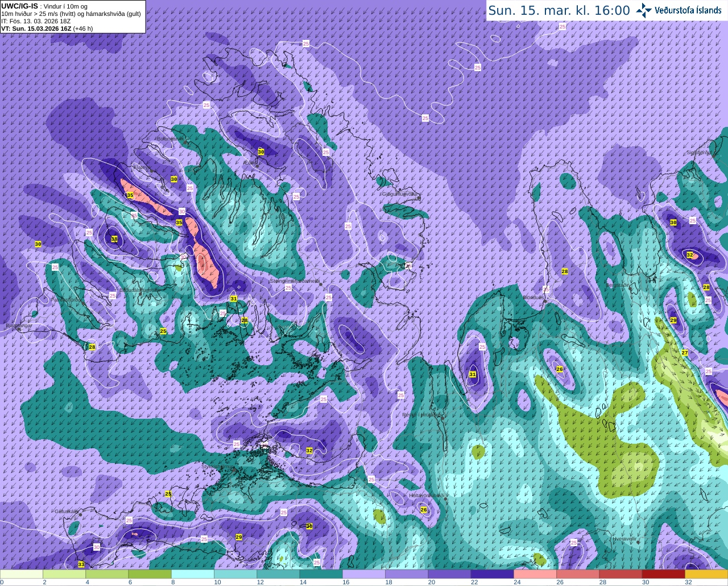Select the 20–22 m/s violet legend swatch
Image resolution: width=728 pixels, height=586 pixels.
pyautogui.click(x=449, y=574)
